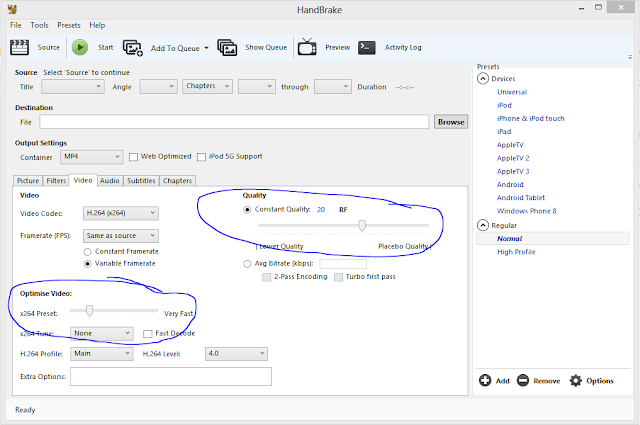
Task: Select Constant Framerate radio button
Action: pos(87,252)
